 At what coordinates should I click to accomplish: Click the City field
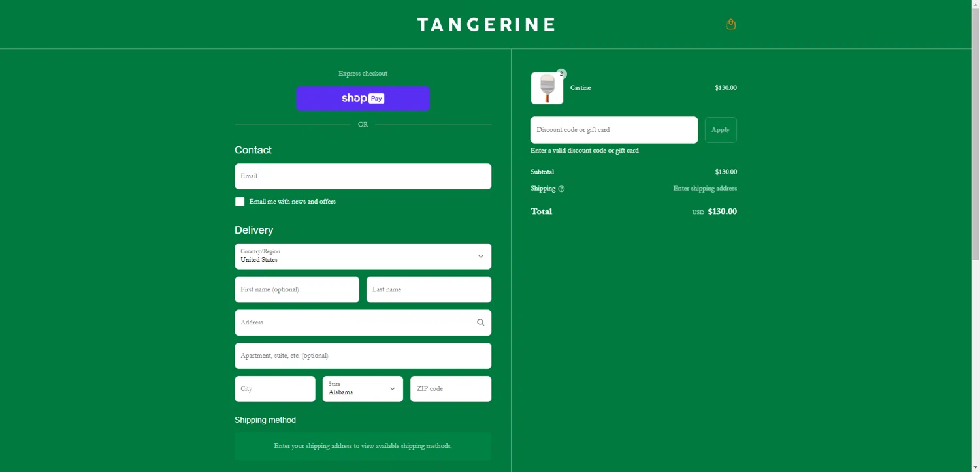(274, 389)
